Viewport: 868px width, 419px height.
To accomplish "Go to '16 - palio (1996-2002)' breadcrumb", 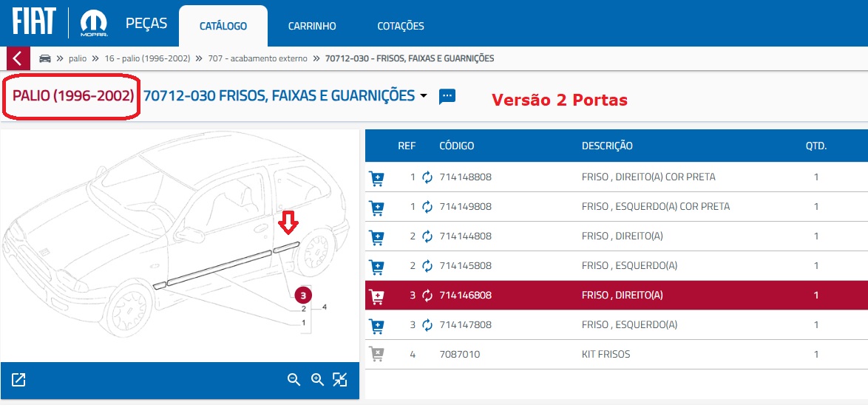I will pos(147,58).
